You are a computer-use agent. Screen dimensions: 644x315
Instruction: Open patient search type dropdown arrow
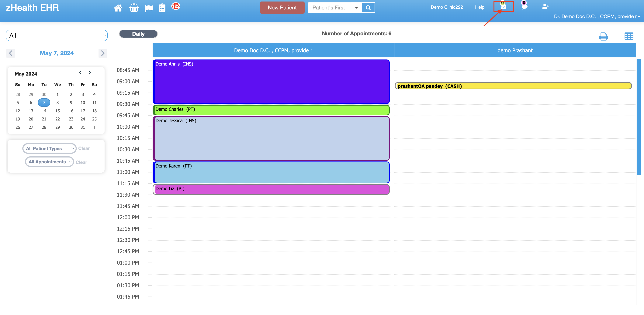pyautogui.click(x=356, y=8)
